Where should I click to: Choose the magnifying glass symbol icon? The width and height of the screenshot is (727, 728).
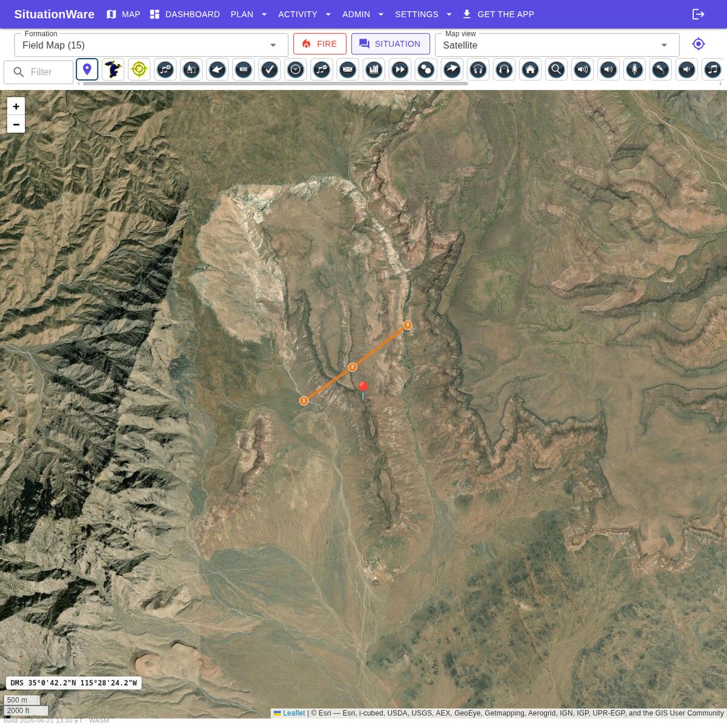[556, 70]
